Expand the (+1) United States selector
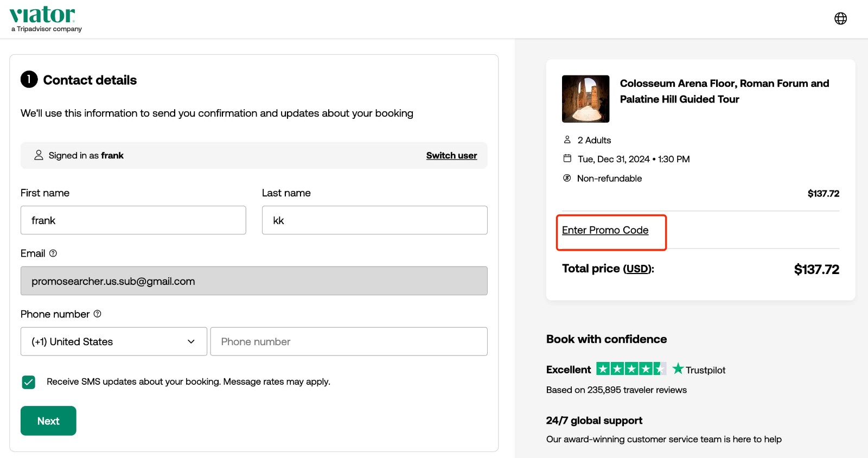The image size is (868, 458). tap(113, 341)
